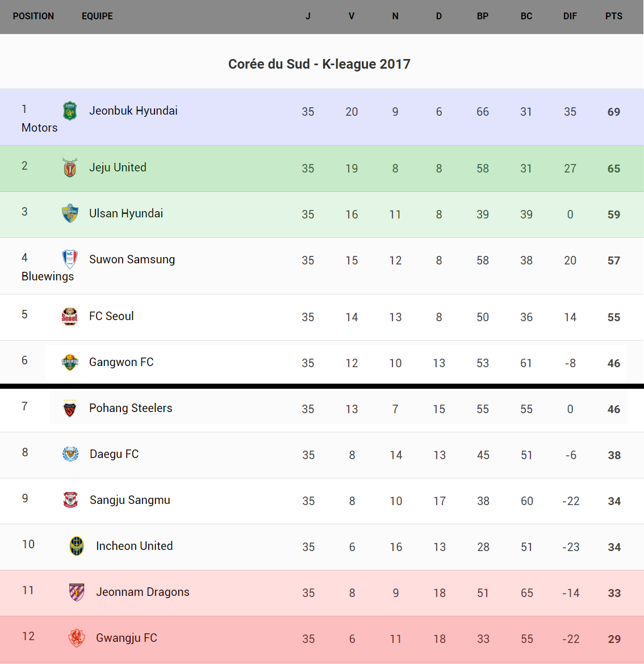This screenshot has height=664, width=644.
Task: Click the POSITION column header
Action: click(34, 16)
